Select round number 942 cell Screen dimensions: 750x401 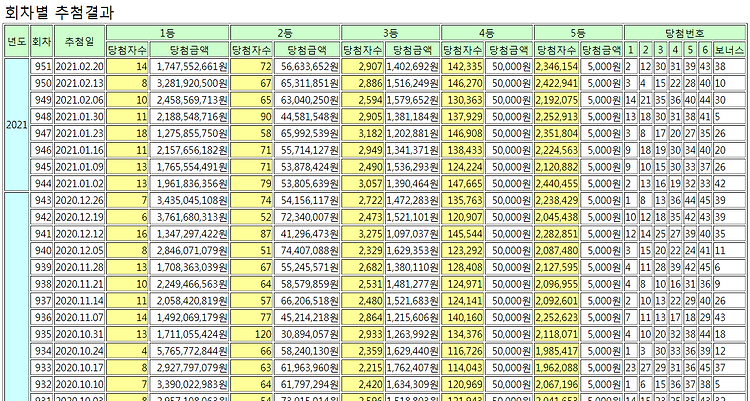(42, 217)
